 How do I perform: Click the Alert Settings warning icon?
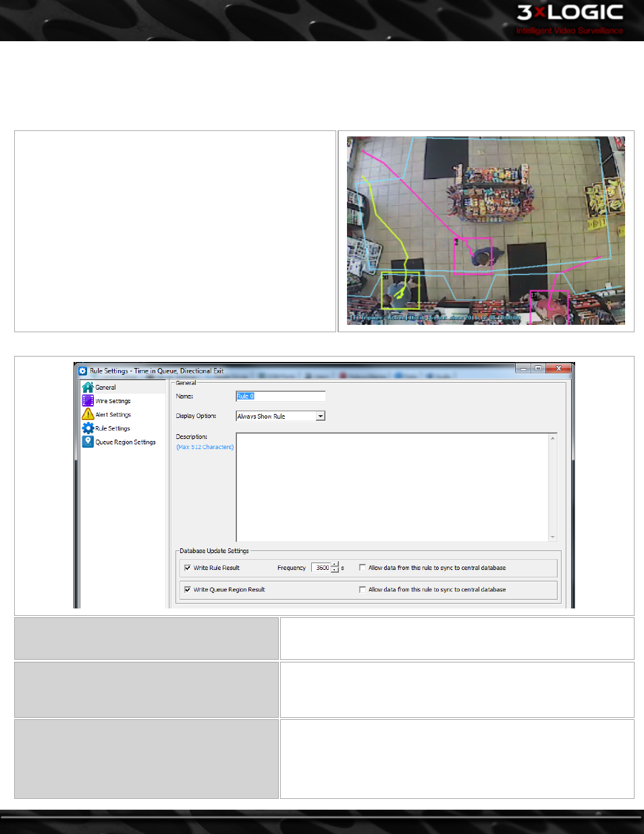coord(88,415)
